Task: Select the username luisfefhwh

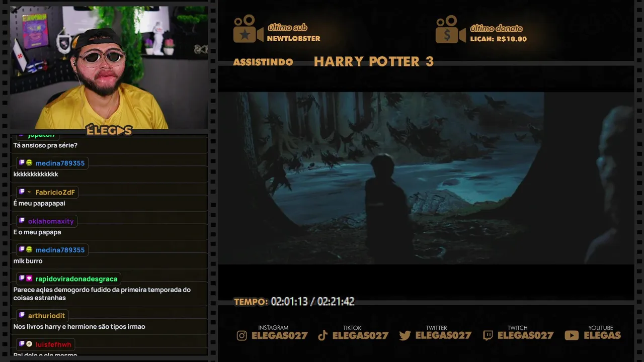Action: 53,344
